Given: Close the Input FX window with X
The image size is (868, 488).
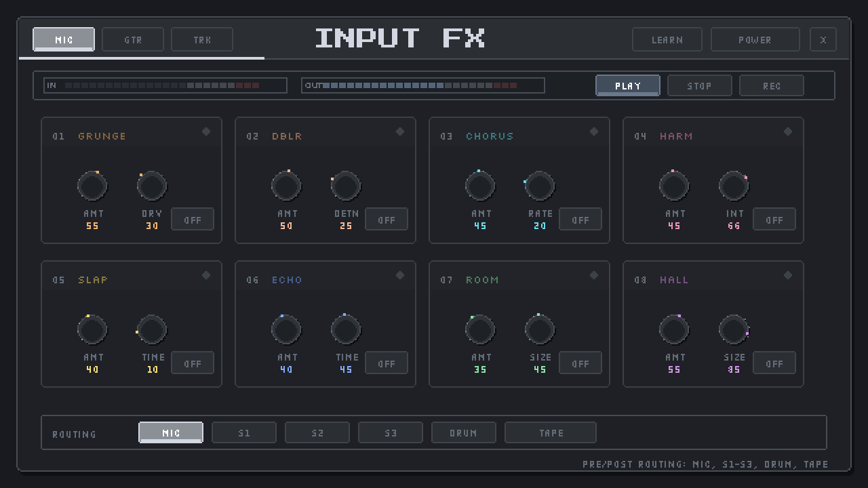Looking at the screenshot, I should 823,39.
